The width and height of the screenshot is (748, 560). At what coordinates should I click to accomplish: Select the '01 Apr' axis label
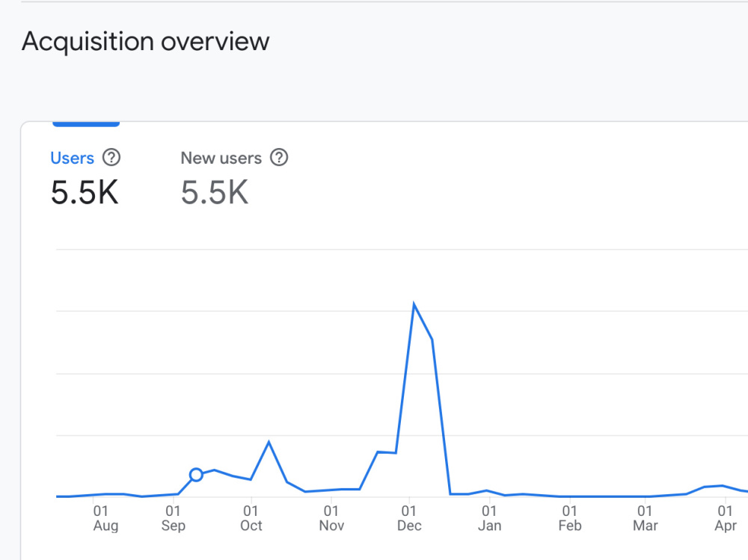pyautogui.click(x=725, y=518)
